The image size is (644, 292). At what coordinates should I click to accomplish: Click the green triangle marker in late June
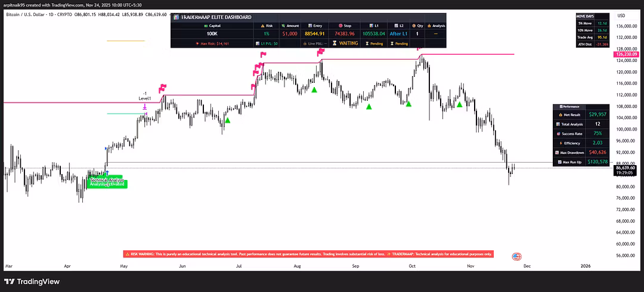tap(227, 120)
